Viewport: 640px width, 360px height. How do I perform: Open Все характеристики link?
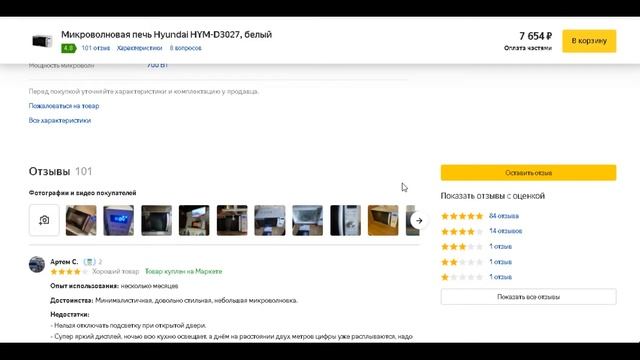[60, 120]
